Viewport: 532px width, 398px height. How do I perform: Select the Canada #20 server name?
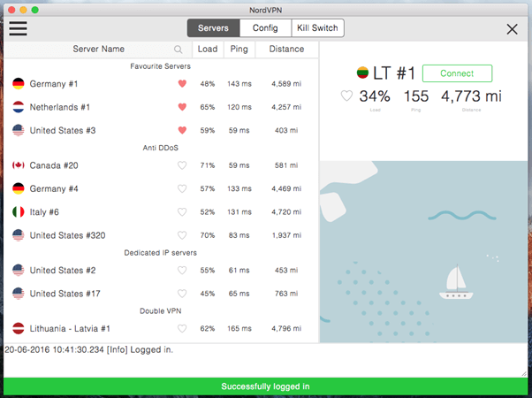(x=54, y=165)
